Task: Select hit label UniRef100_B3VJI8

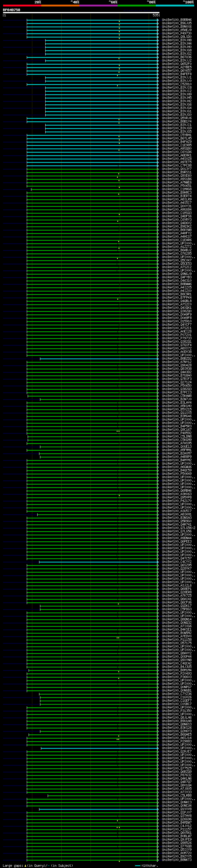Action: pyautogui.click(x=177, y=87)
